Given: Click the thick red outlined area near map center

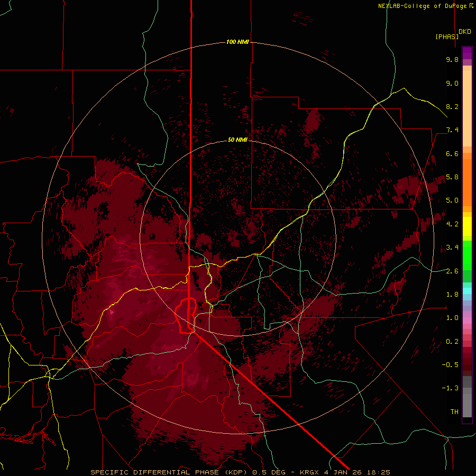Looking at the screenshot, I should point(186,316).
